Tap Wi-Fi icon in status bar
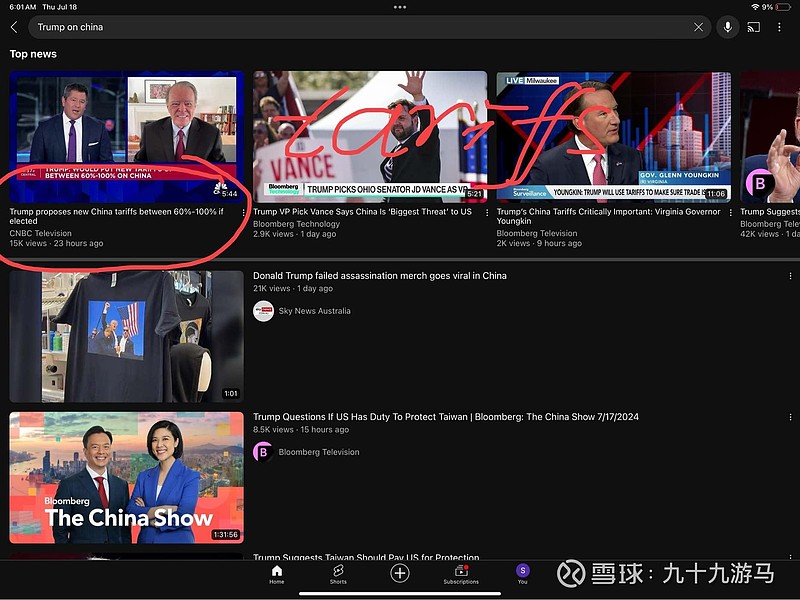This screenshot has width=800, height=600. tap(755, 7)
